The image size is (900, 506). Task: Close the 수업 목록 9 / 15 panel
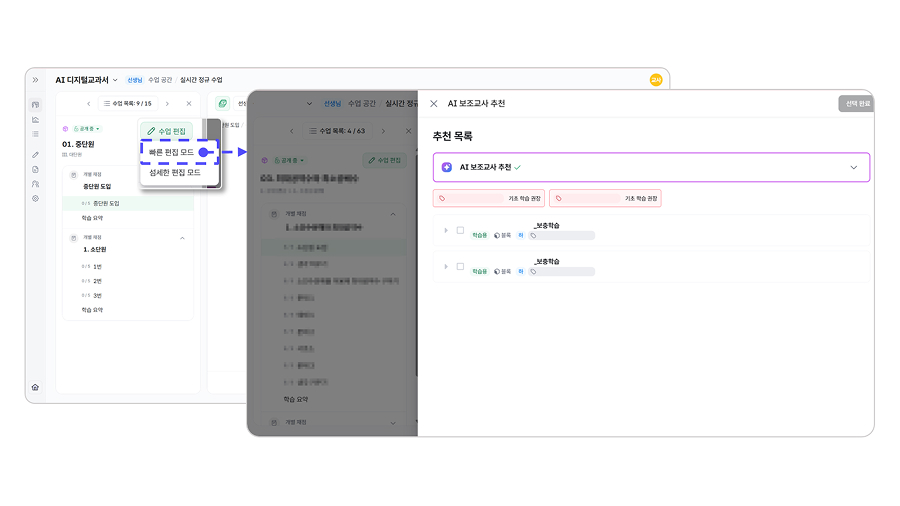click(x=189, y=103)
